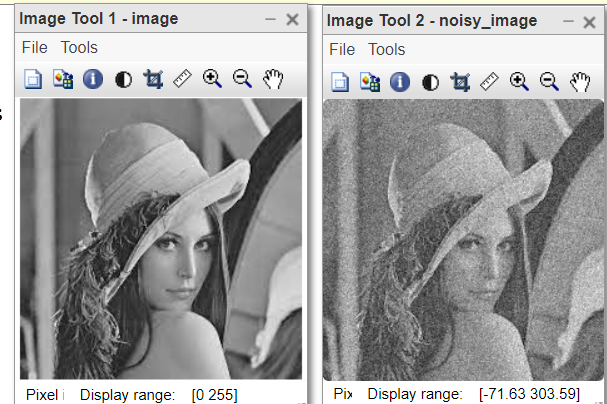Screen dimensions: 607x404
Task: Open Tools menu in Image Tool 2
Action: (387, 50)
